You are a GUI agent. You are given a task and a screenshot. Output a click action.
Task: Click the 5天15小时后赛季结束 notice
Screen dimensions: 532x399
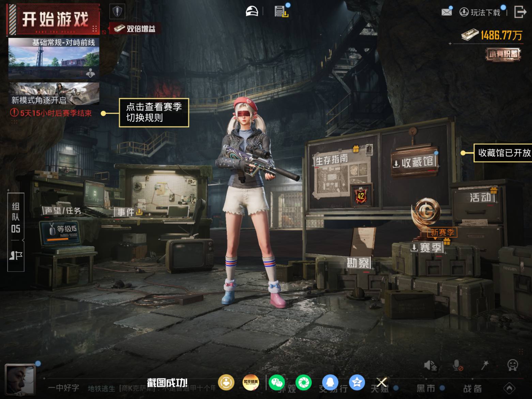(x=51, y=113)
